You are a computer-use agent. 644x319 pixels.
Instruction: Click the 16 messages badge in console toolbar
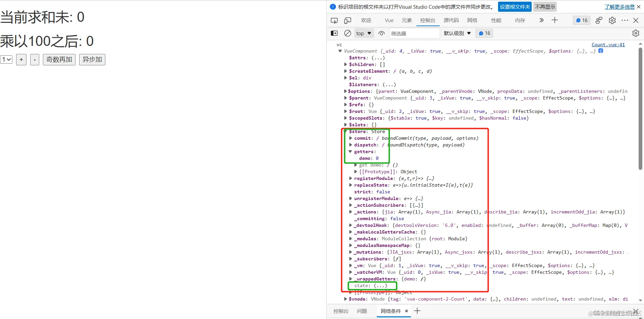coord(484,33)
